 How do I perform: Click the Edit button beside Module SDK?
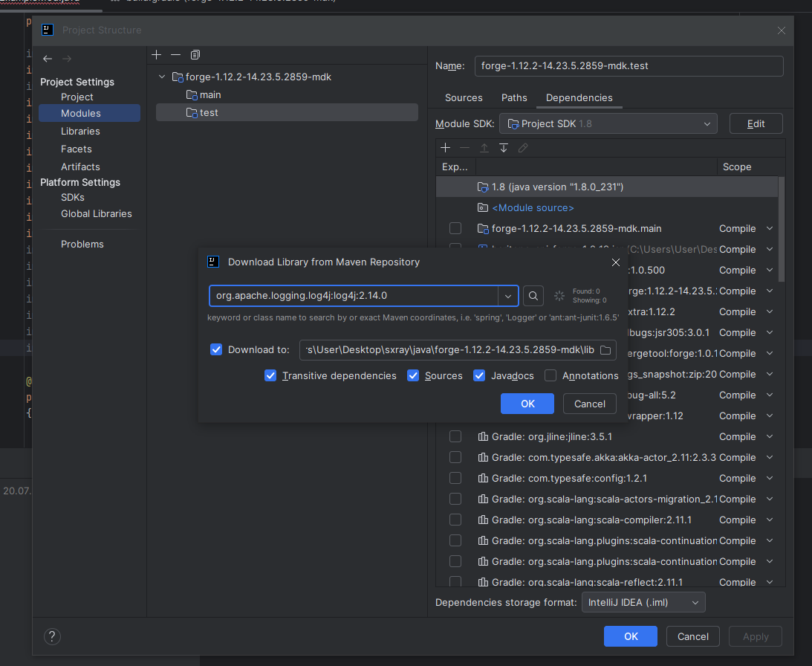coord(756,123)
